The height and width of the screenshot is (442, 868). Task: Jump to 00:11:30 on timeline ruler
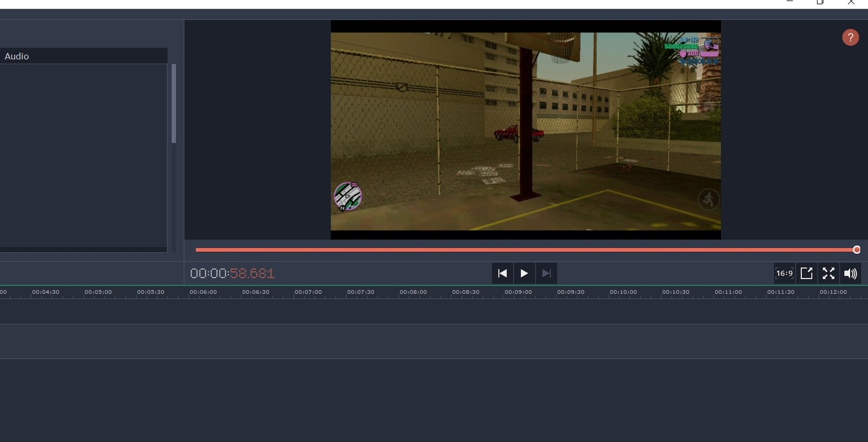781,292
